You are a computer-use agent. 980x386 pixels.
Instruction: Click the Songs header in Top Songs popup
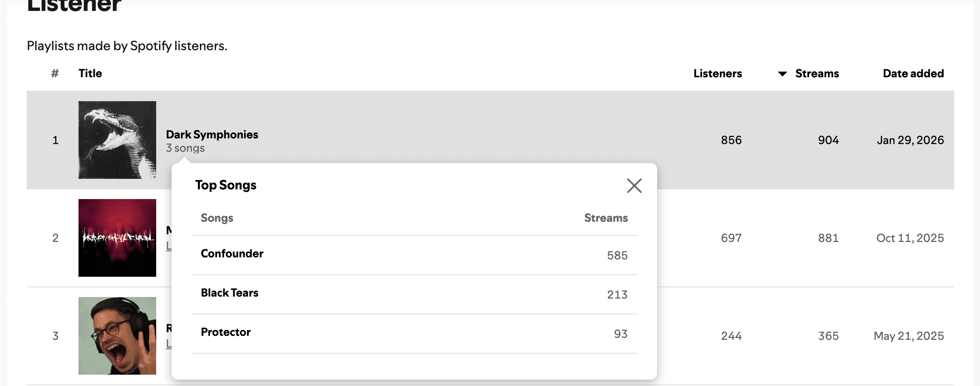[217, 218]
